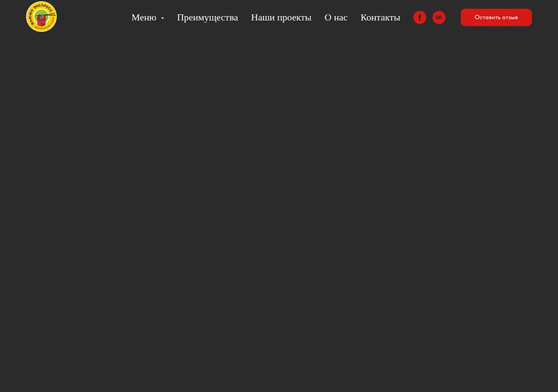558x392 pixels.
Task: Follow the Контакты link
Action: tap(380, 18)
